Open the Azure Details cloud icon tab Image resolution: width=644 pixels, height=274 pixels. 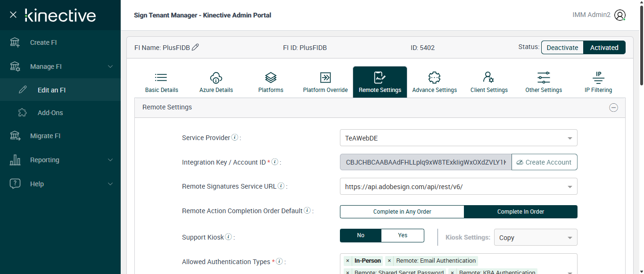point(216,82)
